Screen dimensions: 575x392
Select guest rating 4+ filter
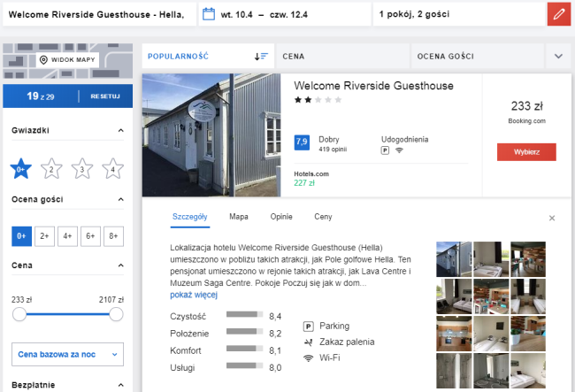[x=67, y=236]
